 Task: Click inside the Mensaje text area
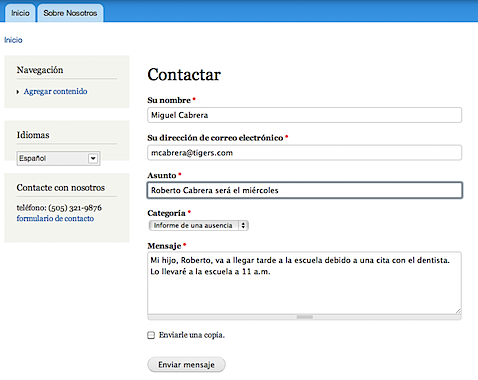click(304, 283)
